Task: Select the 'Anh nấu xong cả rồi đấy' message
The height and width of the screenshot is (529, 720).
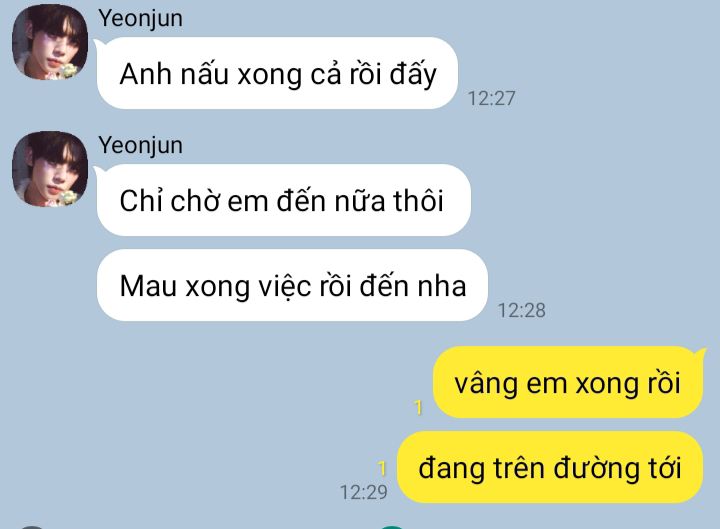Action: click(x=277, y=73)
